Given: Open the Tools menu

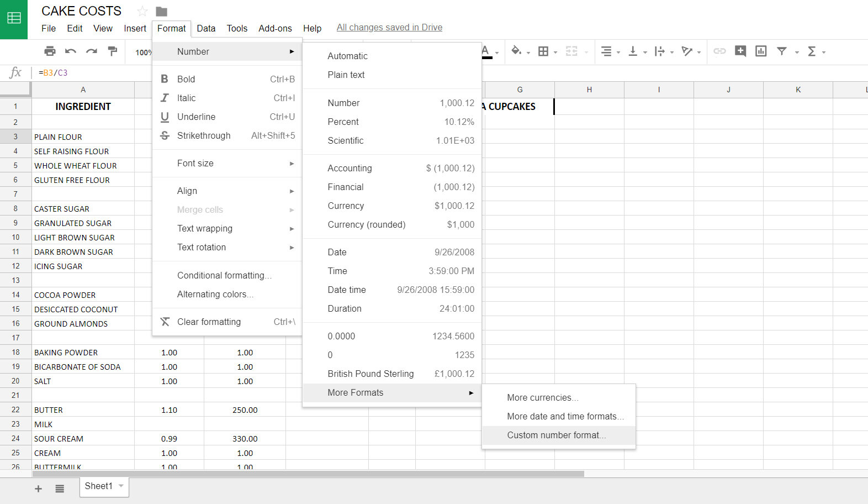Looking at the screenshot, I should (x=237, y=28).
